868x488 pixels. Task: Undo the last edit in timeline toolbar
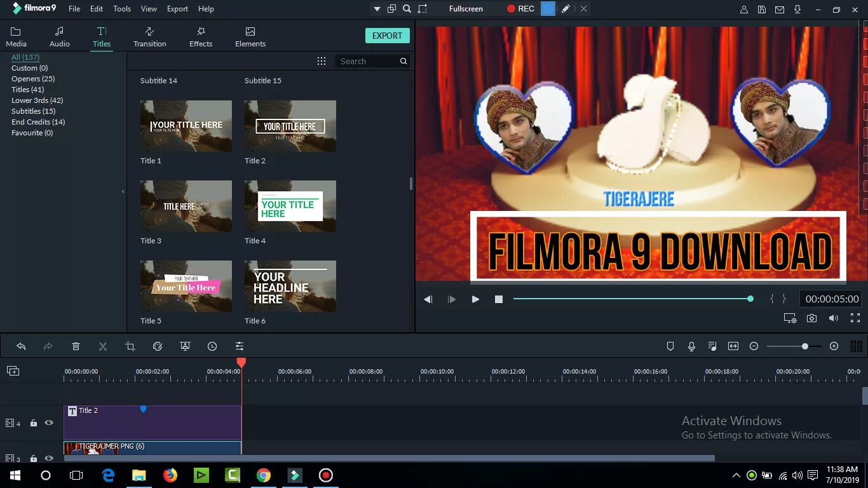21,346
